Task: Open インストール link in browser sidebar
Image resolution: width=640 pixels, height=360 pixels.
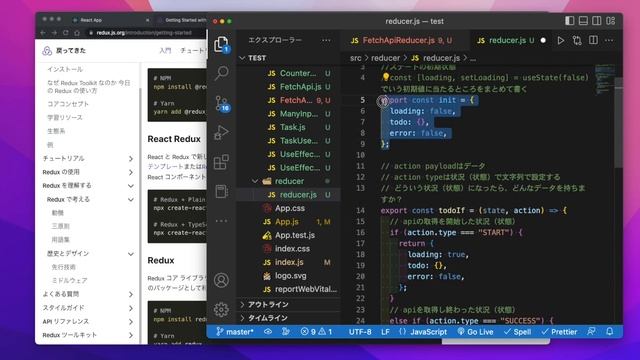Action: [65, 69]
